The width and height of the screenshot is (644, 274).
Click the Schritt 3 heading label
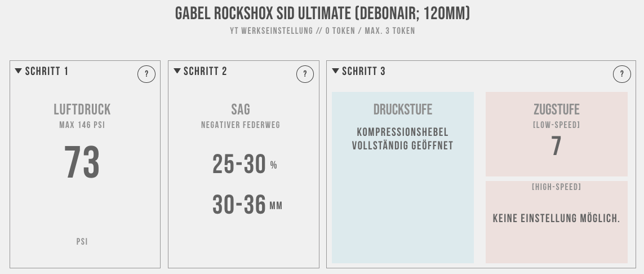click(x=364, y=71)
